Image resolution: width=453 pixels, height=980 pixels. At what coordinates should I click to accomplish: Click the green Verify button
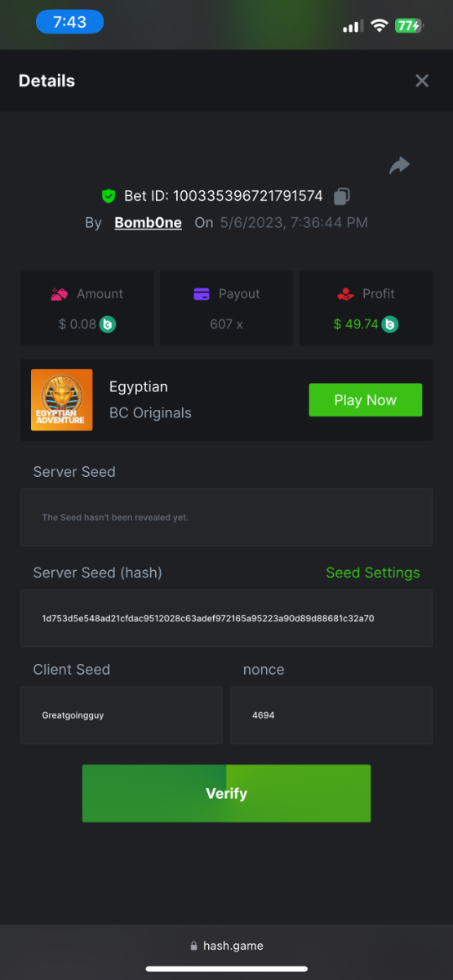(x=226, y=794)
